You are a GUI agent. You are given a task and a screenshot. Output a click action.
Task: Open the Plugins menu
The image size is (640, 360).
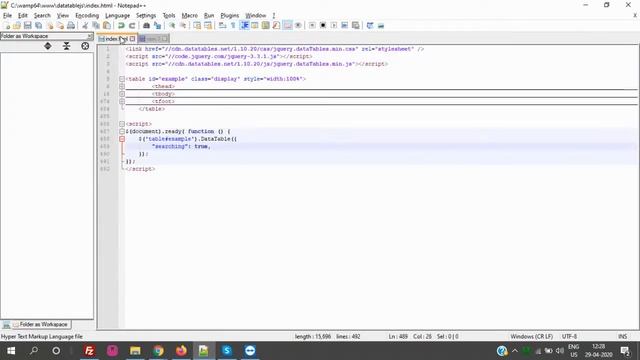tap(229, 16)
